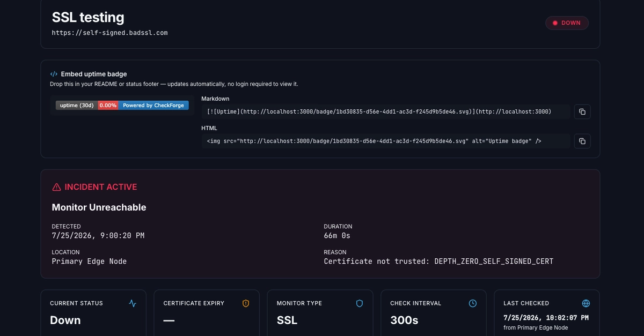644x336 pixels.
Task: Click the incident warning triangle icon
Action: coord(56,187)
